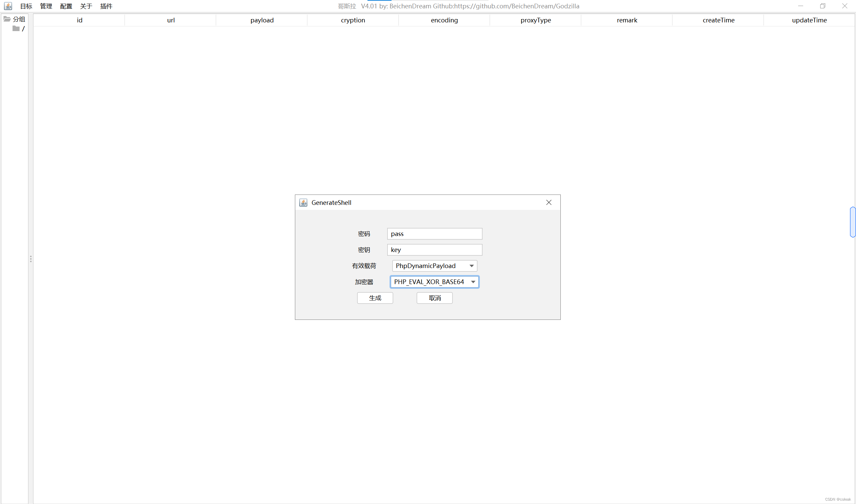Screen dimensions: 856x504
Task: Expand the PhpDynamicPayload dropdown arrow
Action: [x=471, y=266]
